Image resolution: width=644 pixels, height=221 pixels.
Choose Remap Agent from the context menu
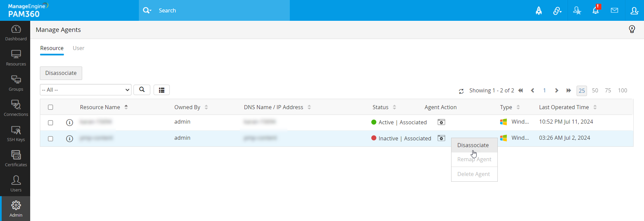point(474,159)
